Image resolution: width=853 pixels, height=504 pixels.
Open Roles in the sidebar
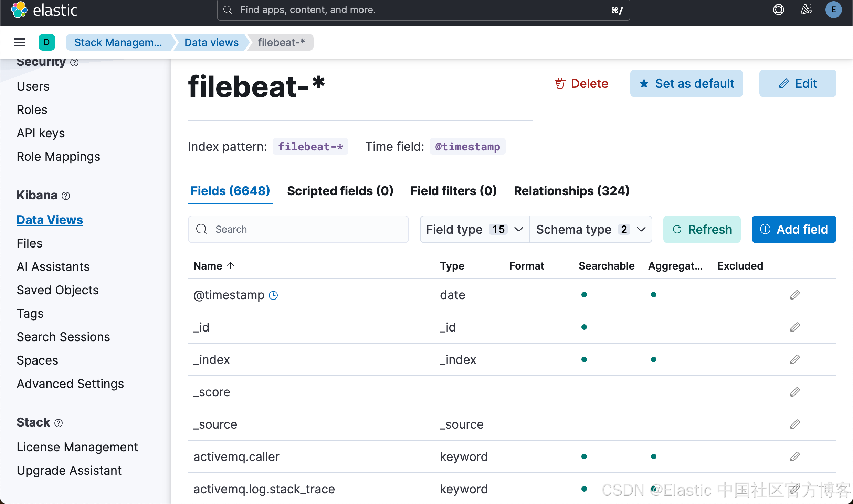click(x=32, y=109)
